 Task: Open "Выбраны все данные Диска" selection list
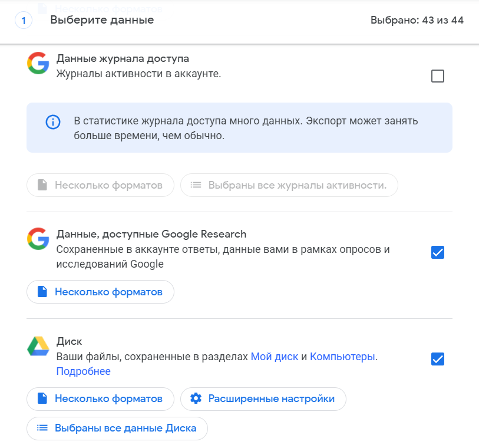point(117,429)
